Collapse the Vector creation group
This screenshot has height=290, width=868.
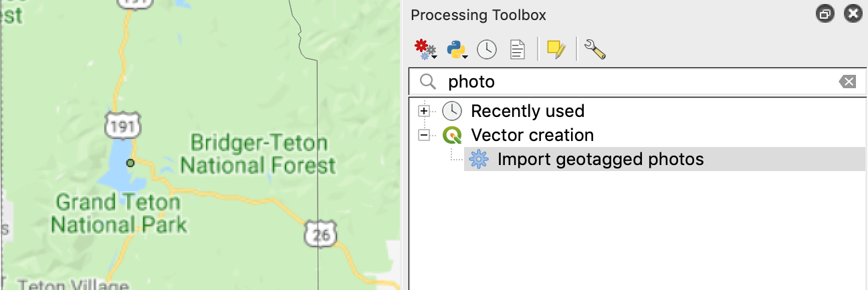pos(423,135)
